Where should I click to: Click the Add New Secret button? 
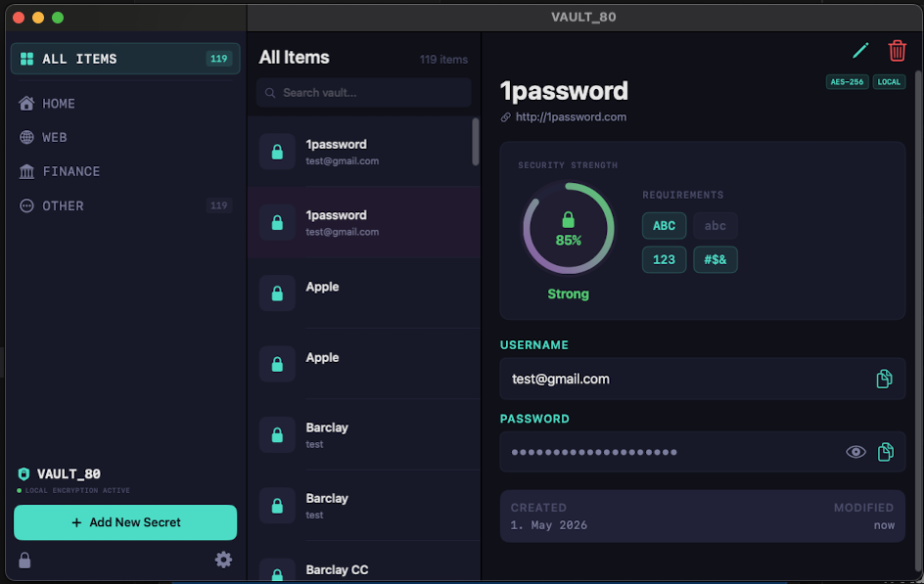click(x=125, y=522)
